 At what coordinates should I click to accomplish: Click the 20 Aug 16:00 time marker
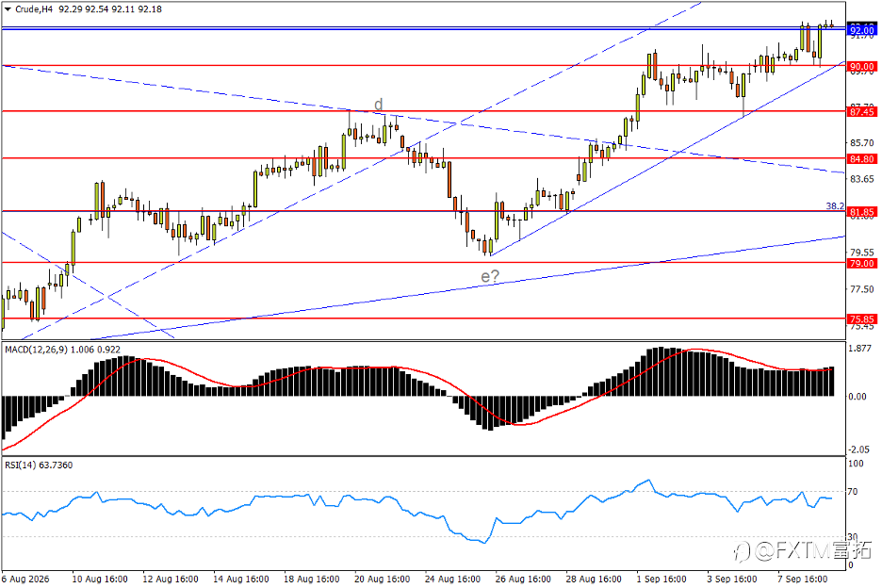tap(382, 579)
